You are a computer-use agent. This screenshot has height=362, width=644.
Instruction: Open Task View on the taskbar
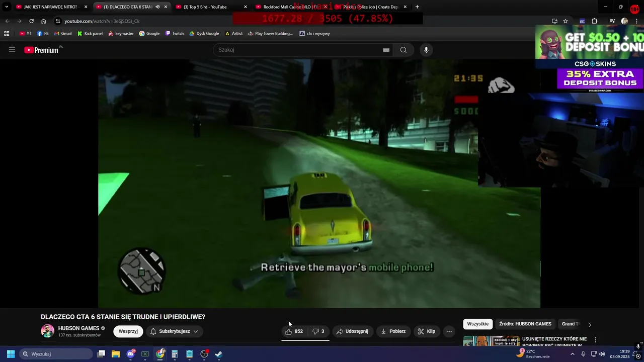101,354
